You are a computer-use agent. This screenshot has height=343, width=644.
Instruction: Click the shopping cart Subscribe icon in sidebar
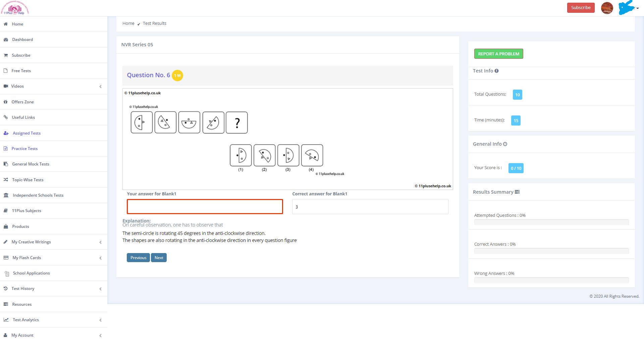click(x=6, y=55)
